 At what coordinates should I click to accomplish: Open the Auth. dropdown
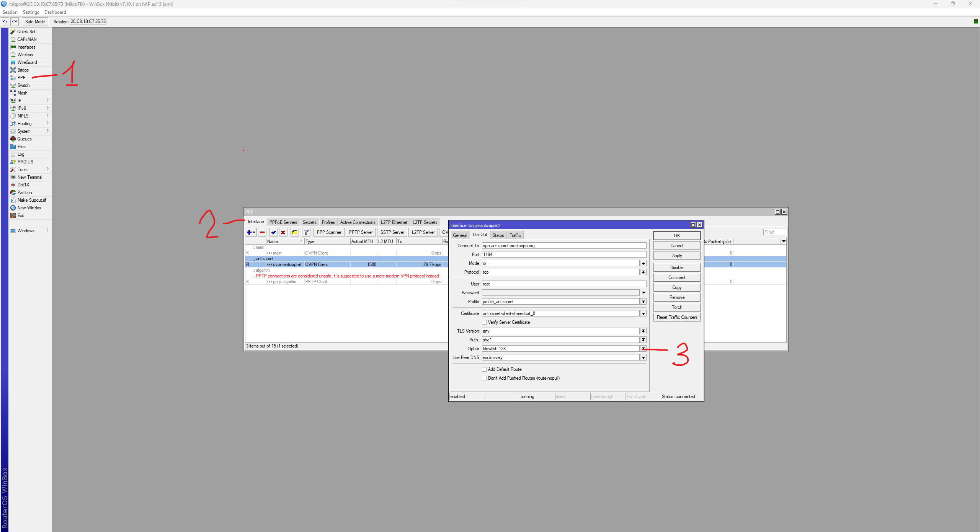coord(643,340)
